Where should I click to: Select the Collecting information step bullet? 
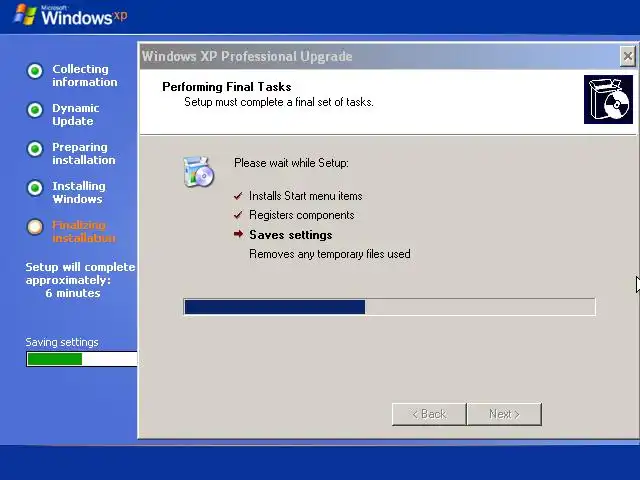tap(35, 71)
